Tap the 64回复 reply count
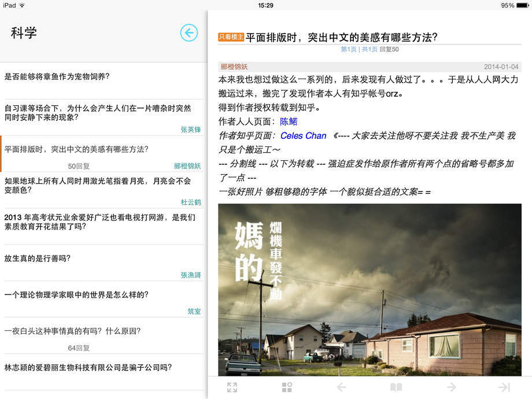 (79, 348)
